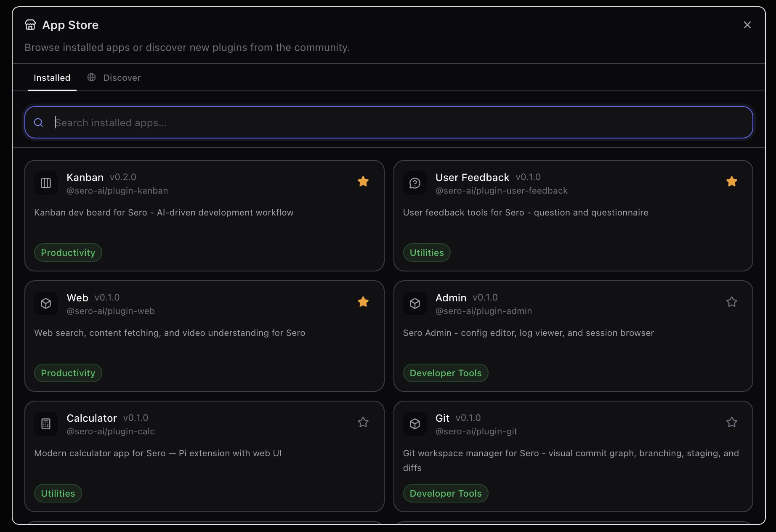The height and width of the screenshot is (532, 776).
Task: Click the User Feedback question bubble icon
Action: tap(415, 183)
